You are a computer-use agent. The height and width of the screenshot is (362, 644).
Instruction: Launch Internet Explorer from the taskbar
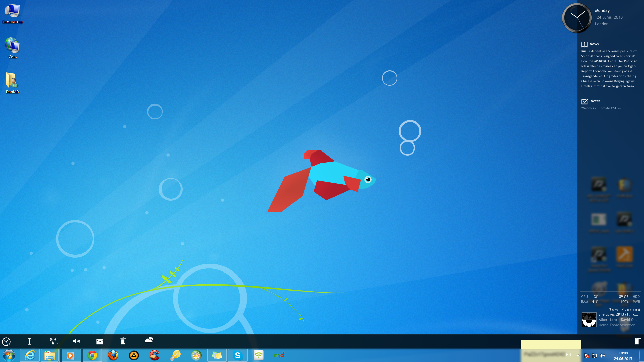pyautogui.click(x=30, y=355)
